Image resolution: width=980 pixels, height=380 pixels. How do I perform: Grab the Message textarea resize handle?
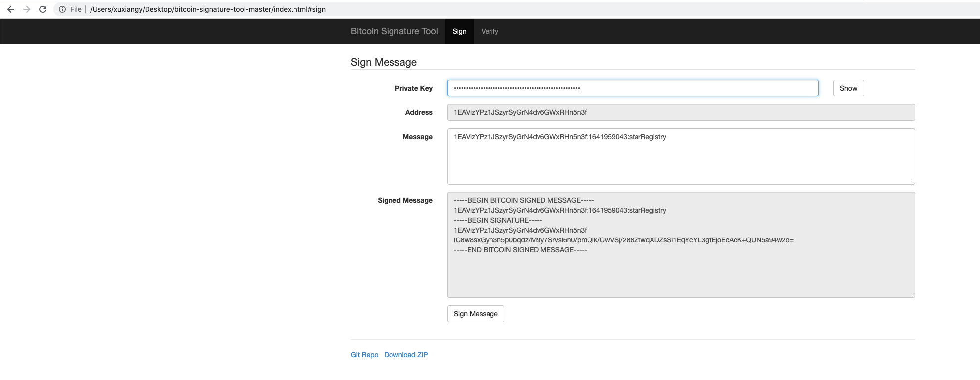(x=912, y=182)
